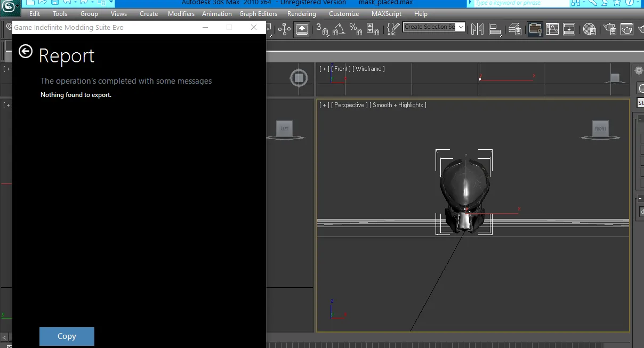Viewport: 644px width, 348px height.
Task: Open the Modifiers menu
Action: click(x=181, y=14)
